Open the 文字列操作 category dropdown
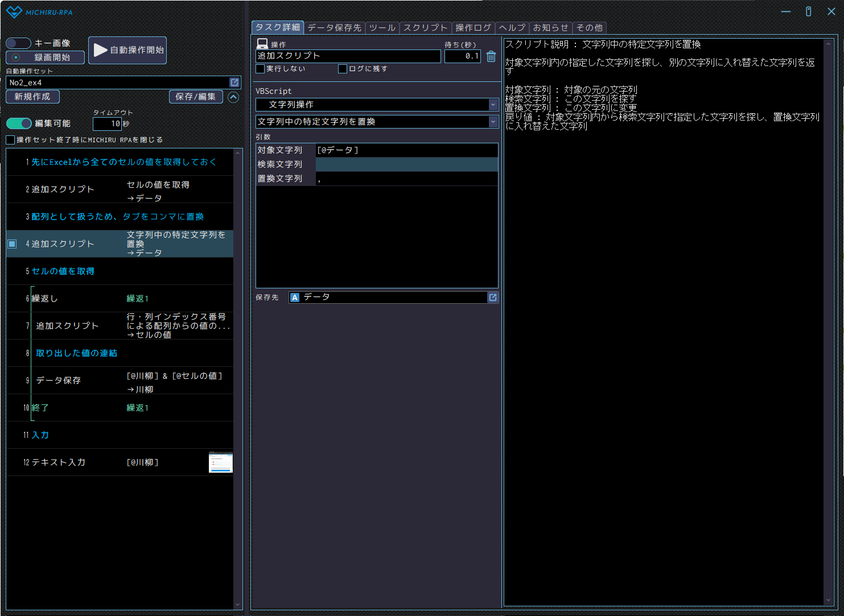844x616 pixels. click(493, 105)
